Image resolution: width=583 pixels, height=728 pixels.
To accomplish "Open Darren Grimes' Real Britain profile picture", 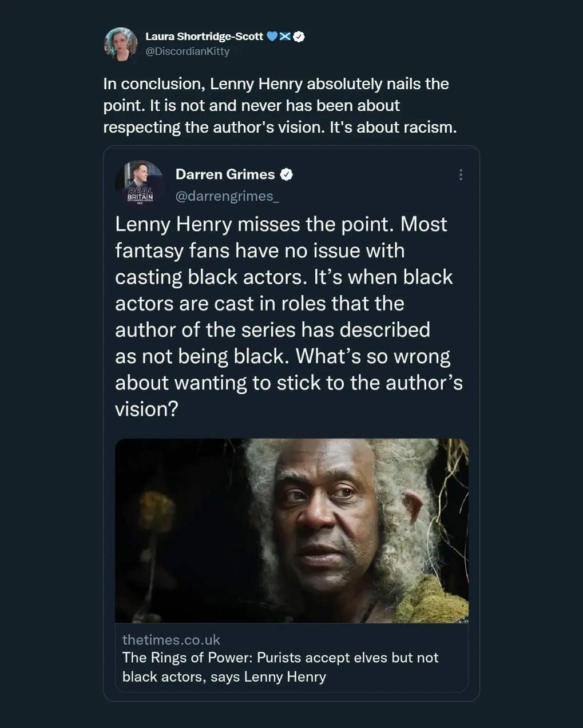I will pos(140,183).
